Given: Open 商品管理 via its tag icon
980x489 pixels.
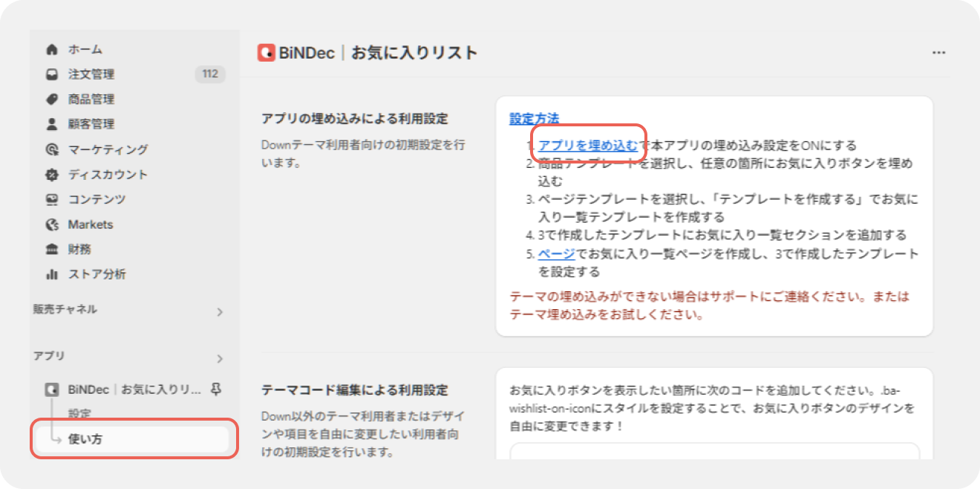Looking at the screenshot, I should (x=52, y=100).
